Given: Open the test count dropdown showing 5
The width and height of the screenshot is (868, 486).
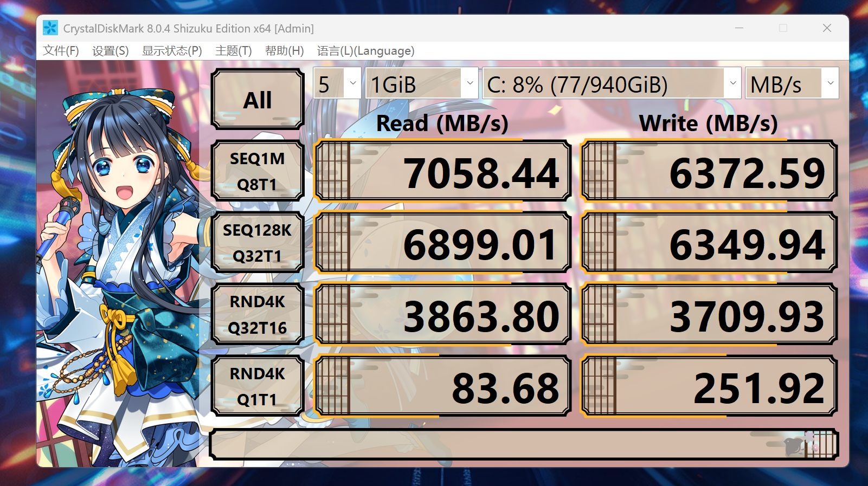Looking at the screenshot, I should [337, 83].
